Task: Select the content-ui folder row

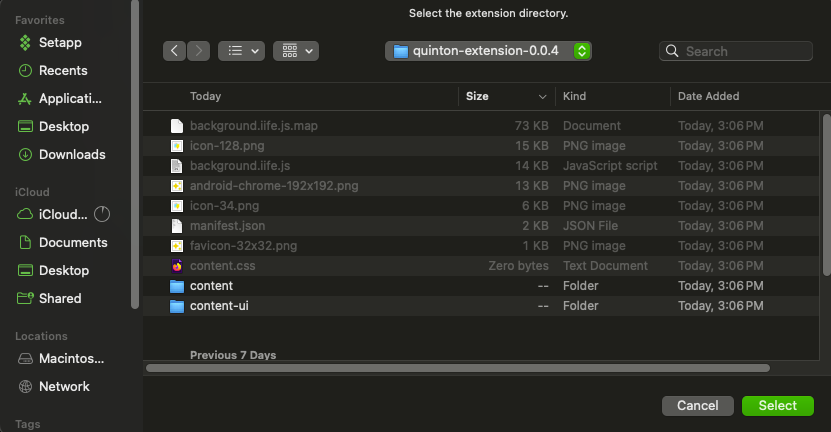Action: click(481, 306)
